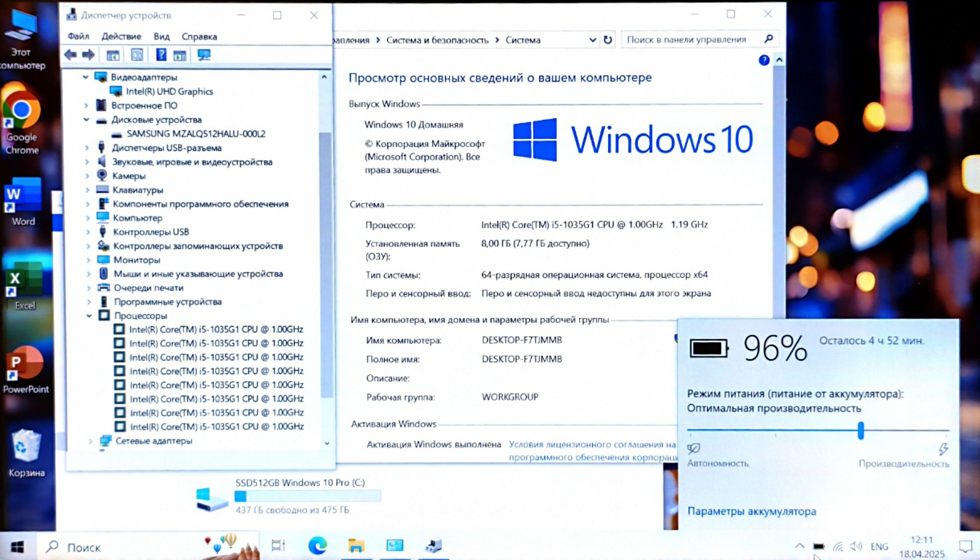Click the volume tray icon
The image size is (980, 560).
click(x=856, y=546)
